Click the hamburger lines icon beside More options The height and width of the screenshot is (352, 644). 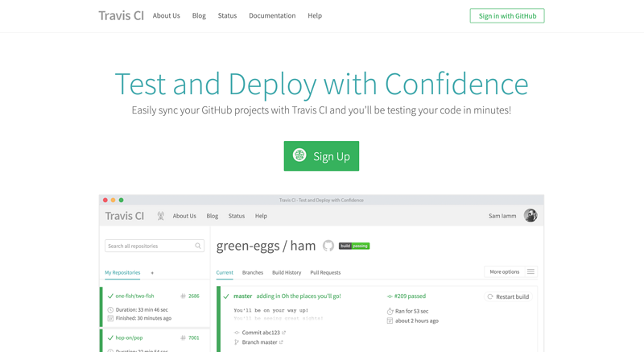(530, 272)
